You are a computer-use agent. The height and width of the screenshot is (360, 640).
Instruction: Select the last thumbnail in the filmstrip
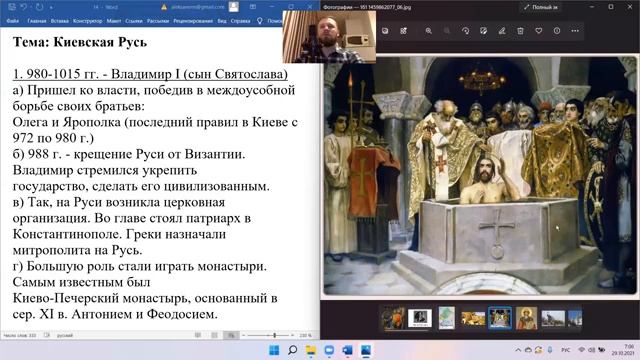575,318
